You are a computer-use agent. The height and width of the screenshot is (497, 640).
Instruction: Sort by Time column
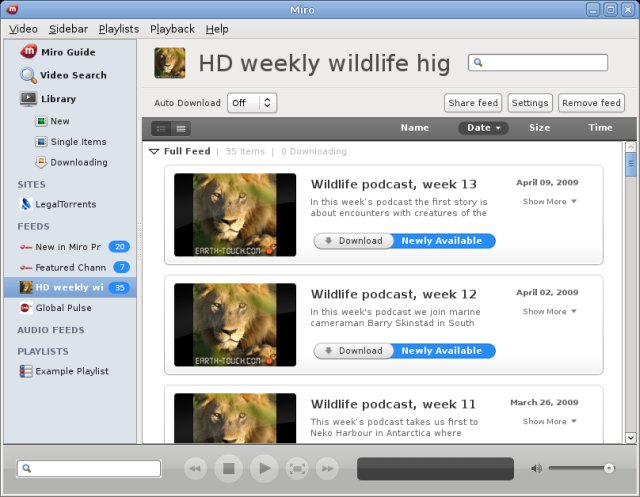pos(600,128)
